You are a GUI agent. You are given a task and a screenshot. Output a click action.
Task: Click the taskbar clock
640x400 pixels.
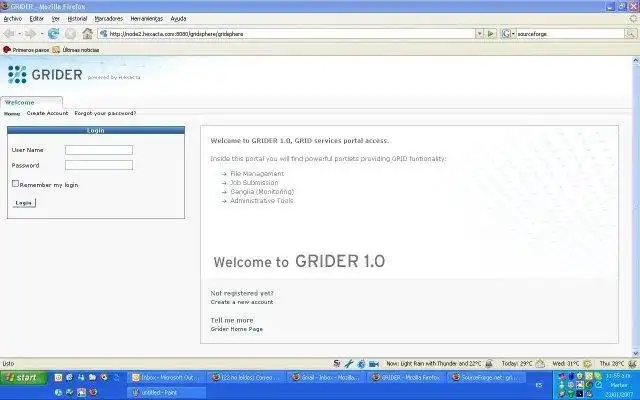pyautogui.click(x=620, y=385)
